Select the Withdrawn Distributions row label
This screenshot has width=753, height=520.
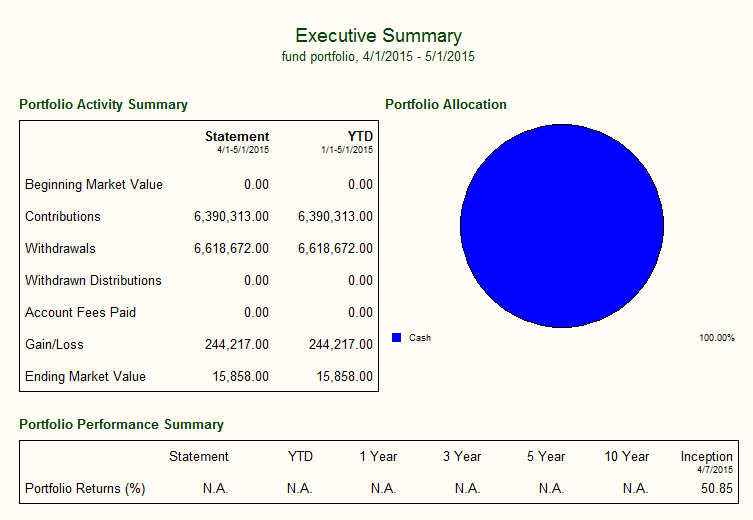coord(93,281)
